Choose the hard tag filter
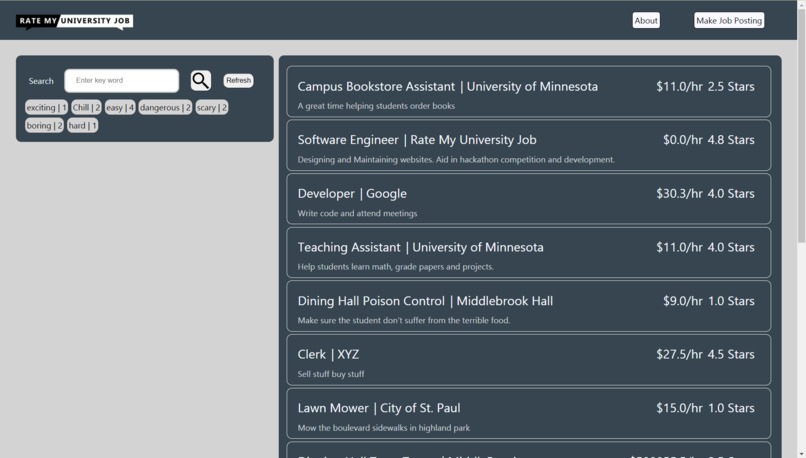 [82, 125]
